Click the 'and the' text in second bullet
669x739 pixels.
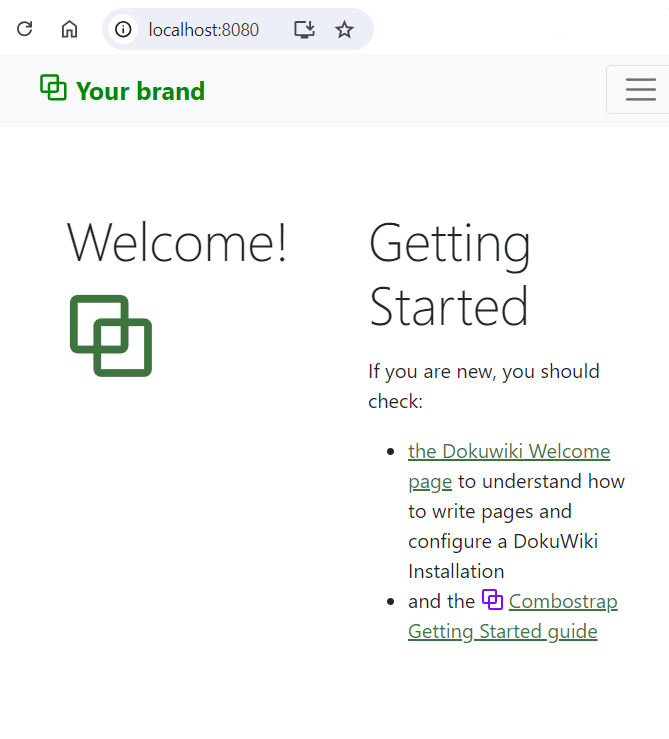[x=441, y=602]
